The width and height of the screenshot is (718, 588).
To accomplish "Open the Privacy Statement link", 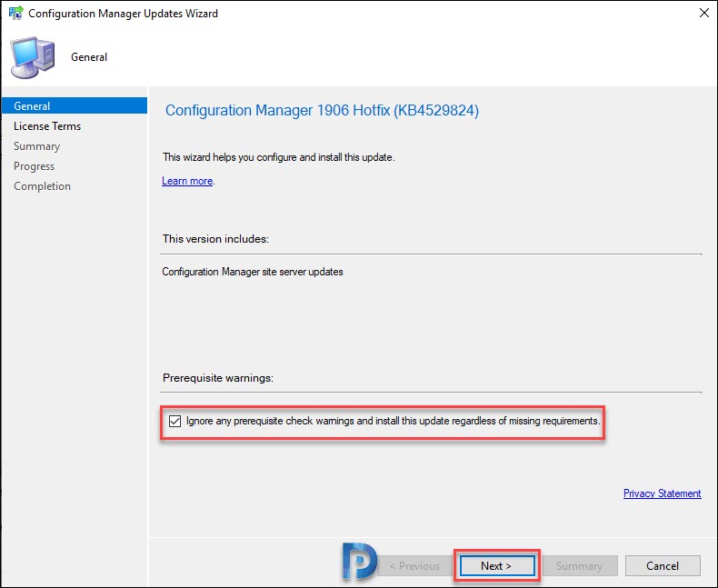I will pos(663,493).
